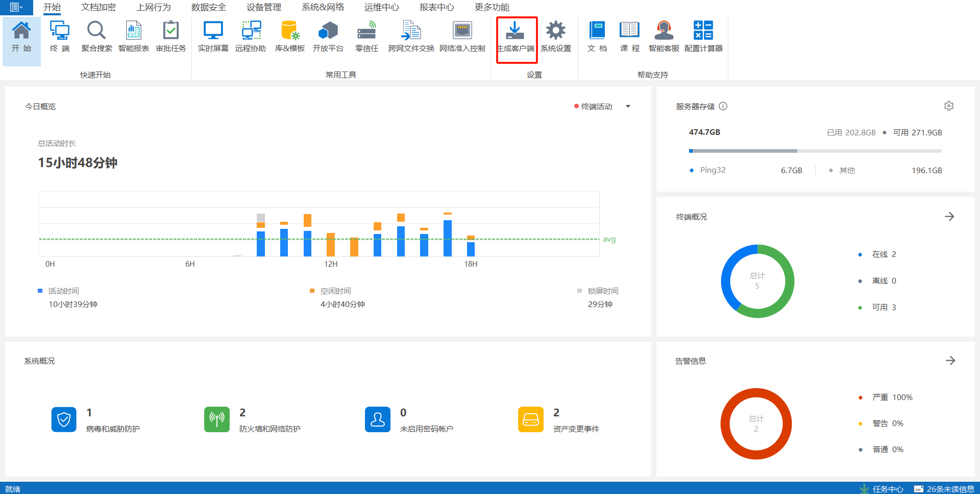Click the 终端概况 donut chart

(x=757, y=281)
